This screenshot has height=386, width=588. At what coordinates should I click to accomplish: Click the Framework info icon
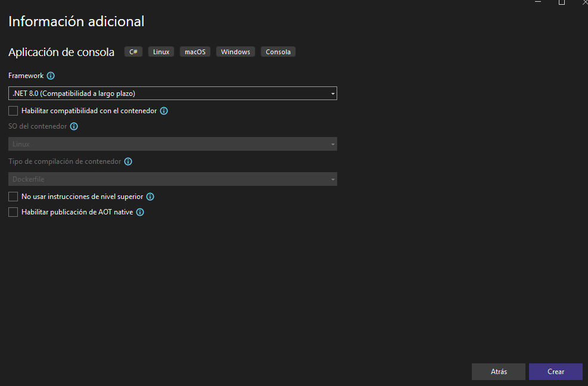click(51, 76)
